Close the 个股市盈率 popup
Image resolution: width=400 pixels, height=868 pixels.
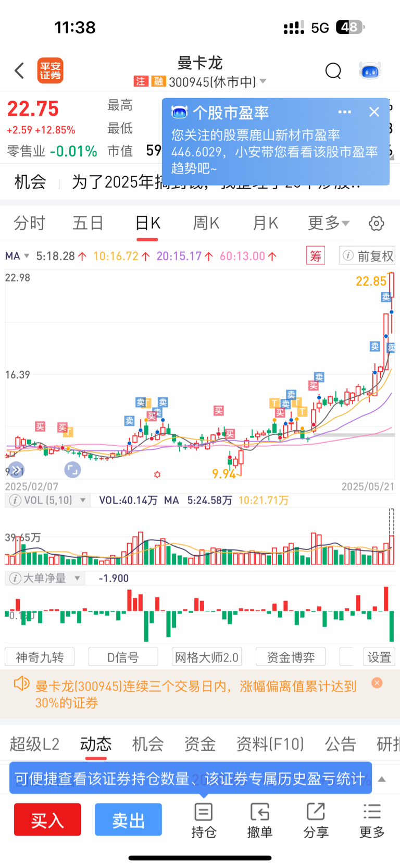coord(374,112)
